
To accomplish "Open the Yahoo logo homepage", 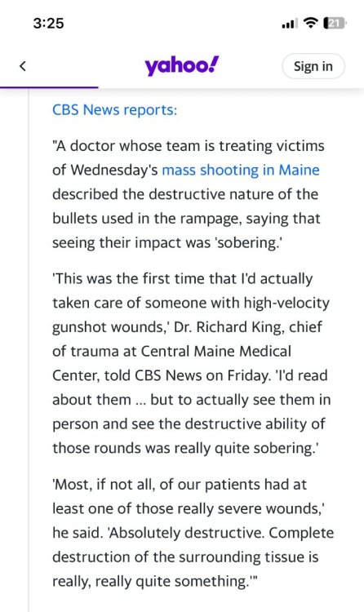I will [x=182, y=65].
